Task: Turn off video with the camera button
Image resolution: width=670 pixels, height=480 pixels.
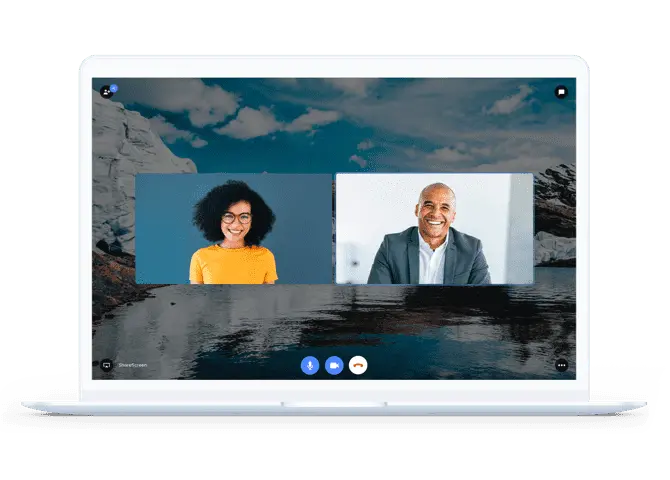Action: (x=334, y=365)
